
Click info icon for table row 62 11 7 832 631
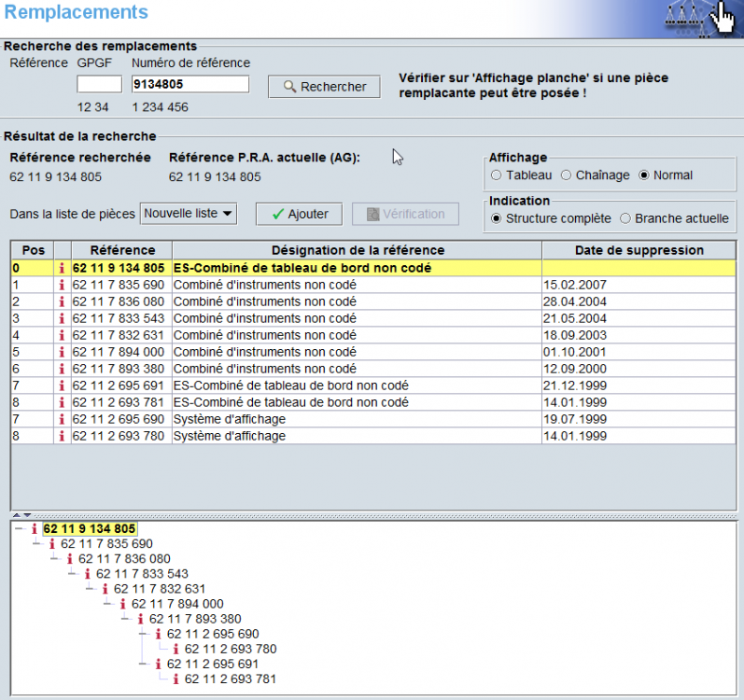(x=62, y=335)
